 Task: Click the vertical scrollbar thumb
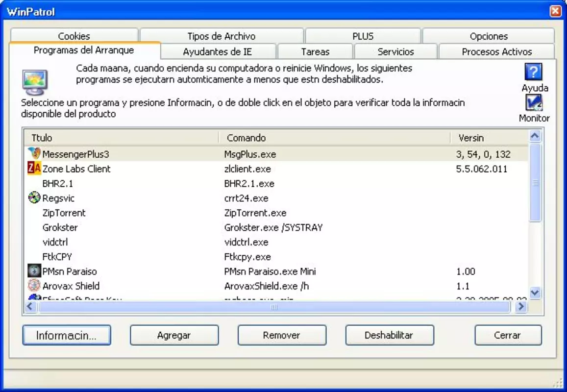click(x=535, y=182)
